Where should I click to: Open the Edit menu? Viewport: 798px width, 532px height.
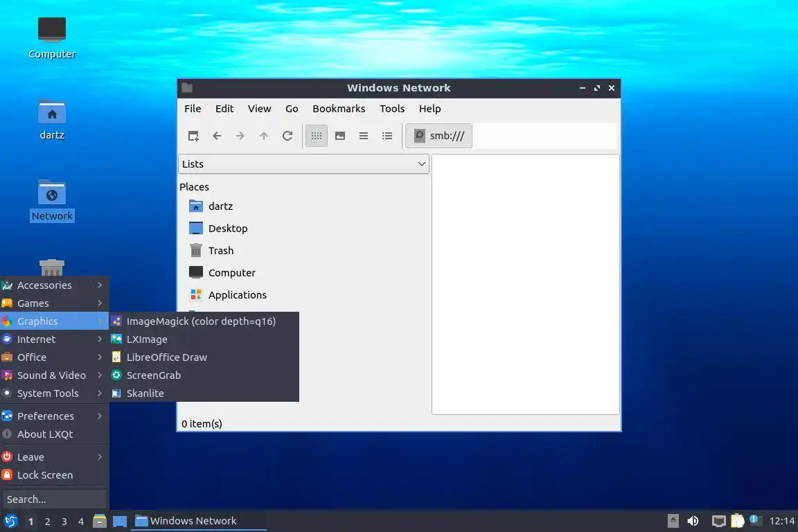click(224, 109)
